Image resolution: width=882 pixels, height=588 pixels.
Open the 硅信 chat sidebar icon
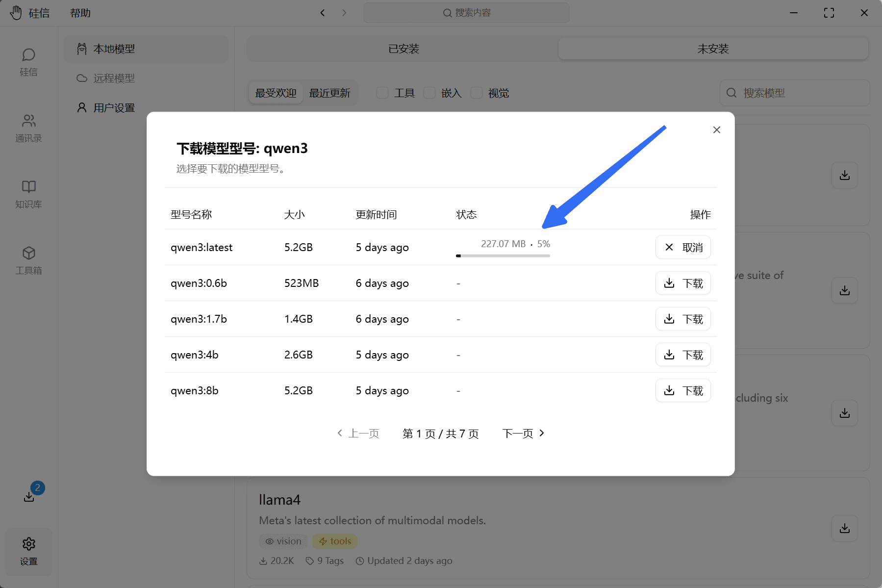coord(28,62)
